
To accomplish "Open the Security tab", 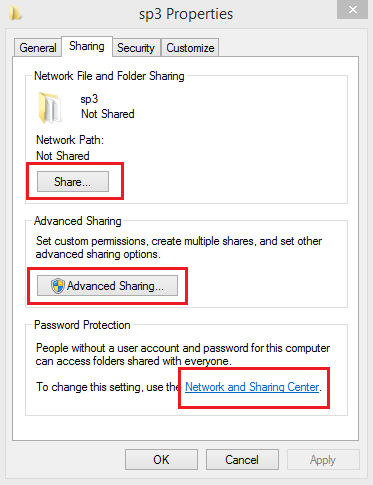I will pyautogui.click(x=136, y=48).
